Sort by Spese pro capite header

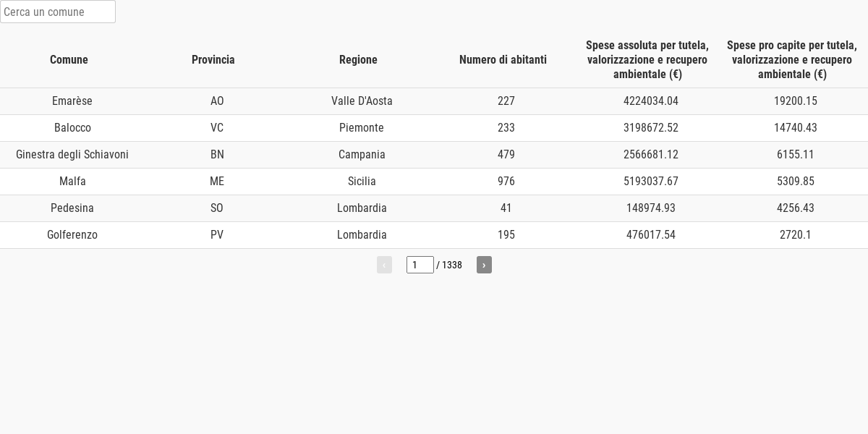coord(792,60)
